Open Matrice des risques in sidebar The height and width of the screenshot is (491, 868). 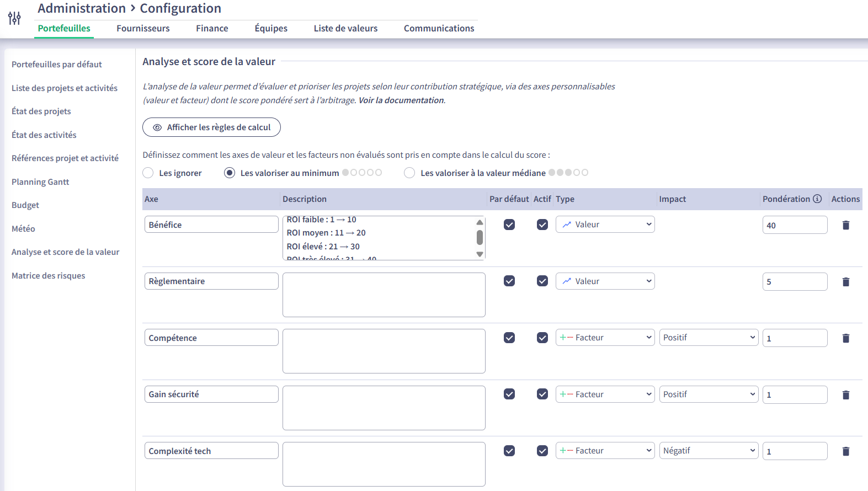(49, 276)
